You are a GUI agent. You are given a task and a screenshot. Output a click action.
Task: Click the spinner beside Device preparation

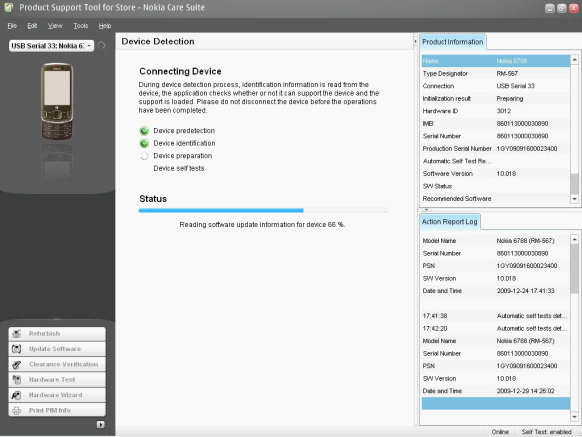pyautogui.click(x=144, y=156)
